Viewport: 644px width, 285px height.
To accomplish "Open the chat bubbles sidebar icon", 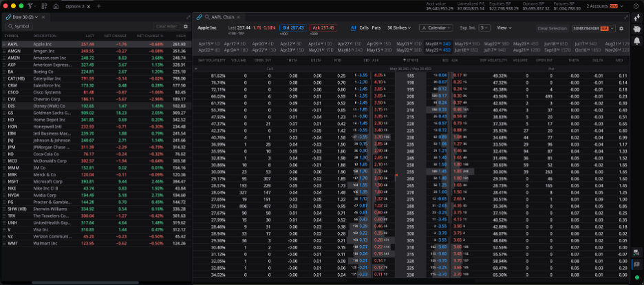I will pos(636,252).
